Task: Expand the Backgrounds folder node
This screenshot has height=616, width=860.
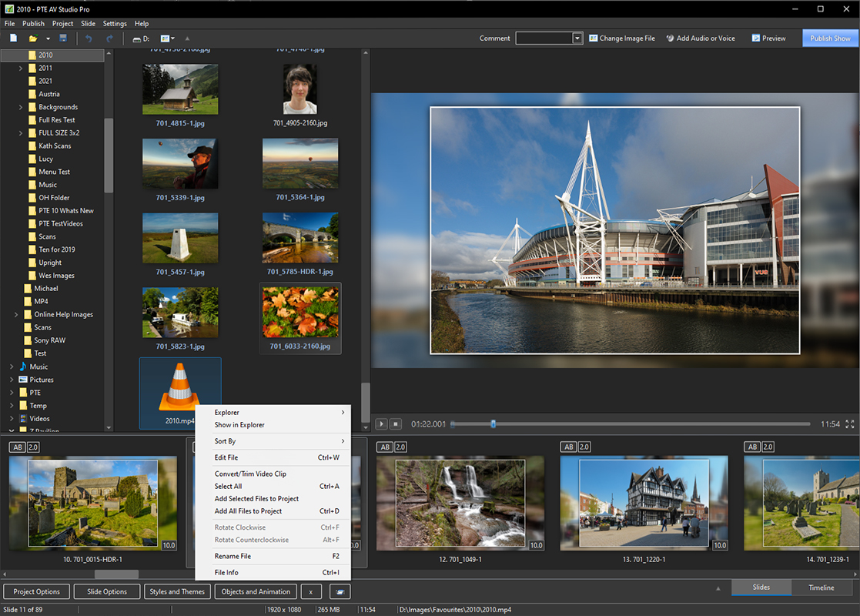Action: click(21, 108)
